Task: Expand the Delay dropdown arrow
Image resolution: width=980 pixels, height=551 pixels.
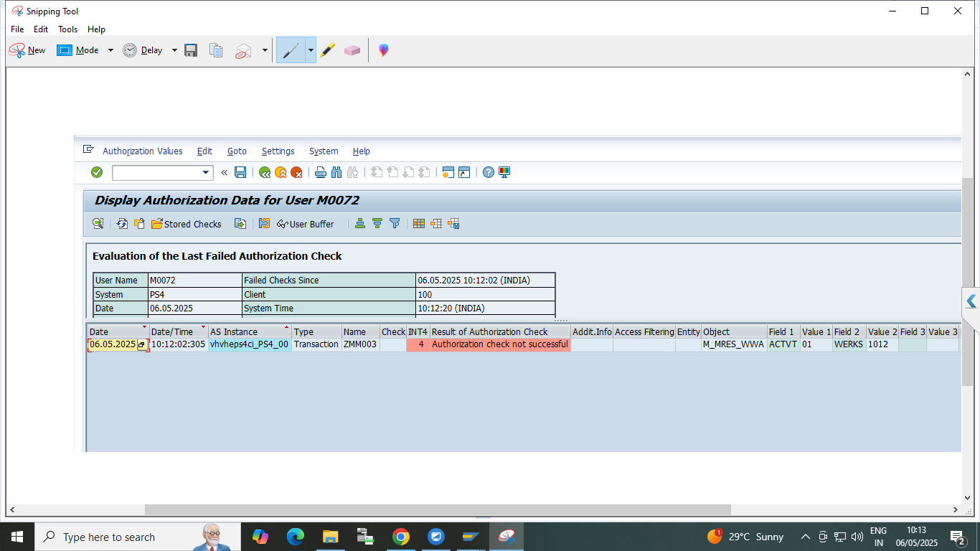Action: (x=174, y=50)
